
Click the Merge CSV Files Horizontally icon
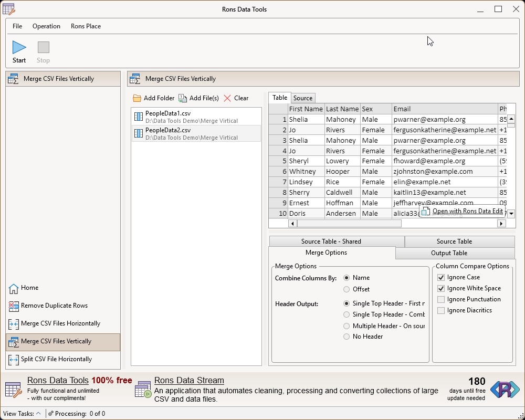pos(14,324)
